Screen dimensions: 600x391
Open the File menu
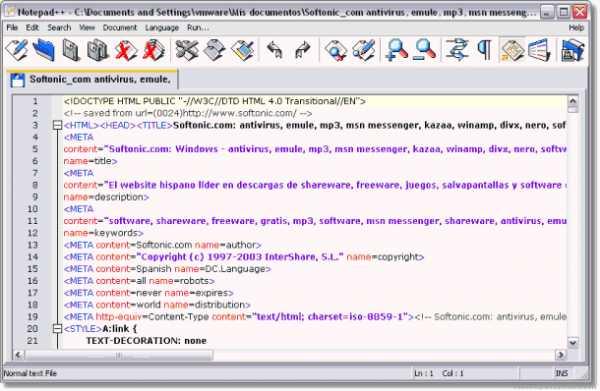(x=12, y=28)
